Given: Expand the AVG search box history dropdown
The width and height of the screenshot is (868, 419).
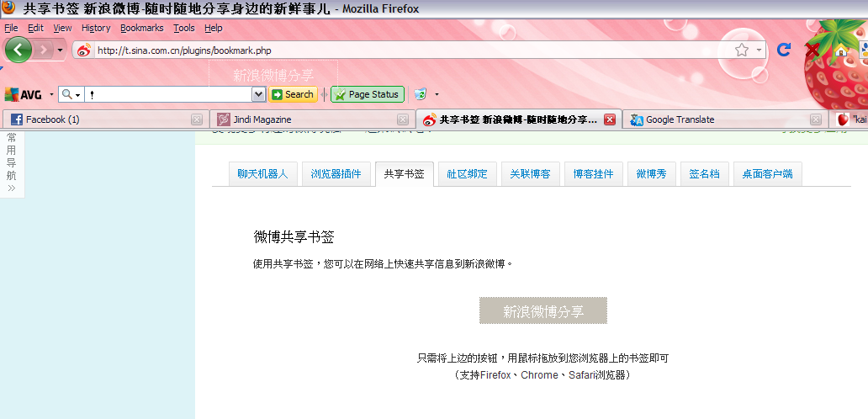Looking at the screenshot, I should tap(258, 94).
